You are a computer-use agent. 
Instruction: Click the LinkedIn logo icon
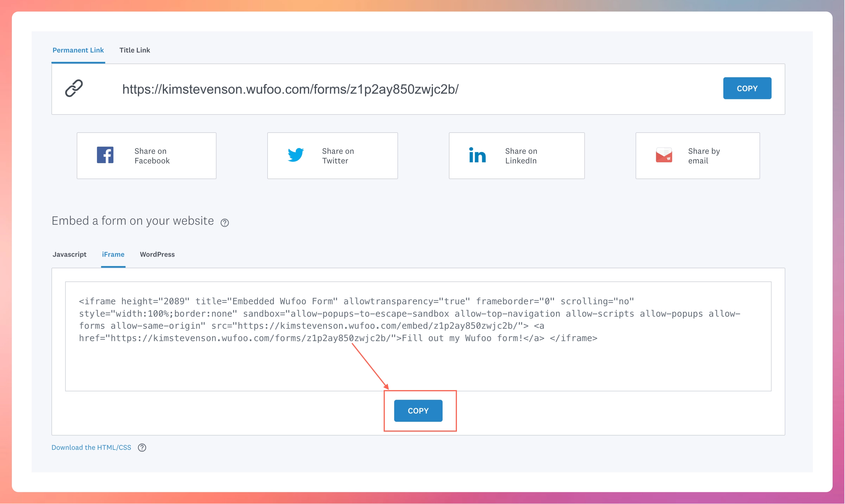coord(477,155)
